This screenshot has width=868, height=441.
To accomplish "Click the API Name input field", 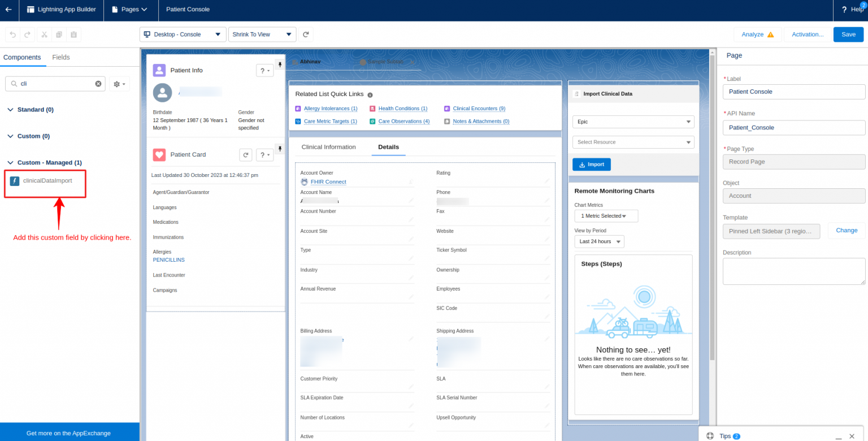I will [x=794, y=128].
